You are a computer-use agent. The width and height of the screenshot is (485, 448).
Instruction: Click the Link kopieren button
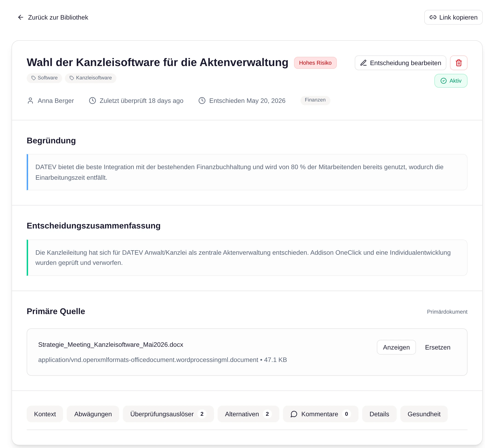click(453, 17)
